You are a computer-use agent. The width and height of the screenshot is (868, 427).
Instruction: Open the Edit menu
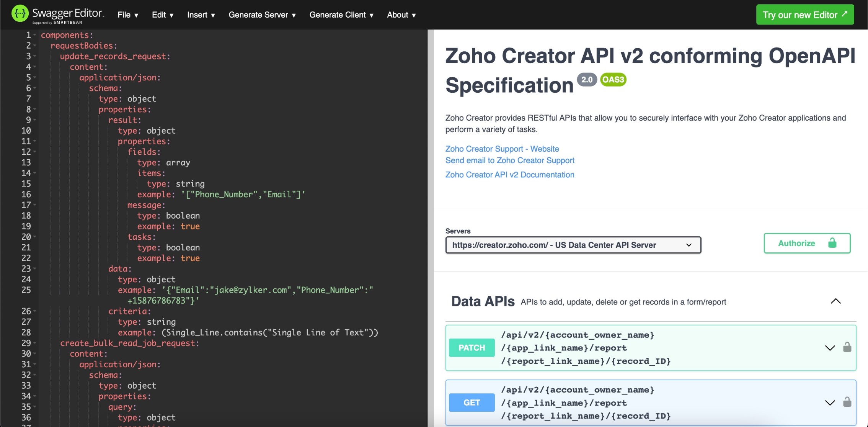pos(163,15)
